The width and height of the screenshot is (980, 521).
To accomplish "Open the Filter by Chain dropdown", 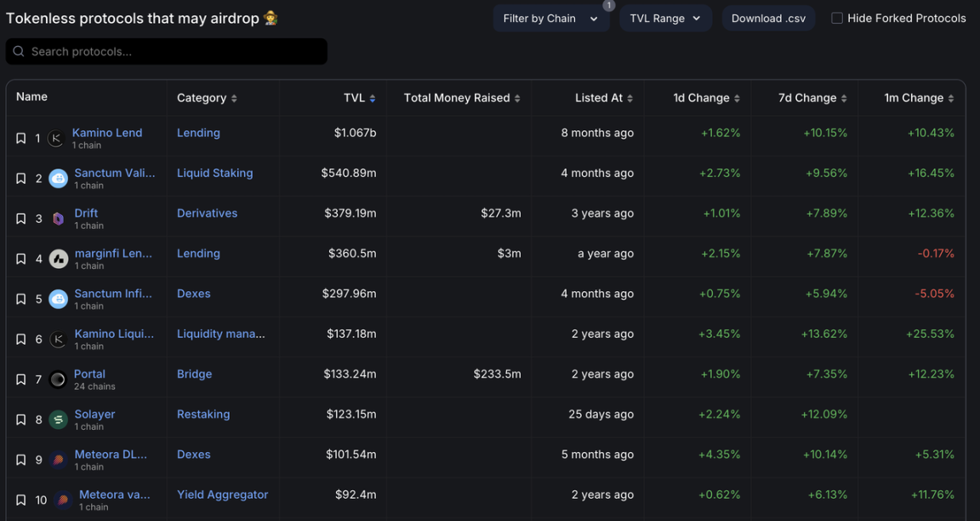I will pyautogui.click(x=550, y=19).
